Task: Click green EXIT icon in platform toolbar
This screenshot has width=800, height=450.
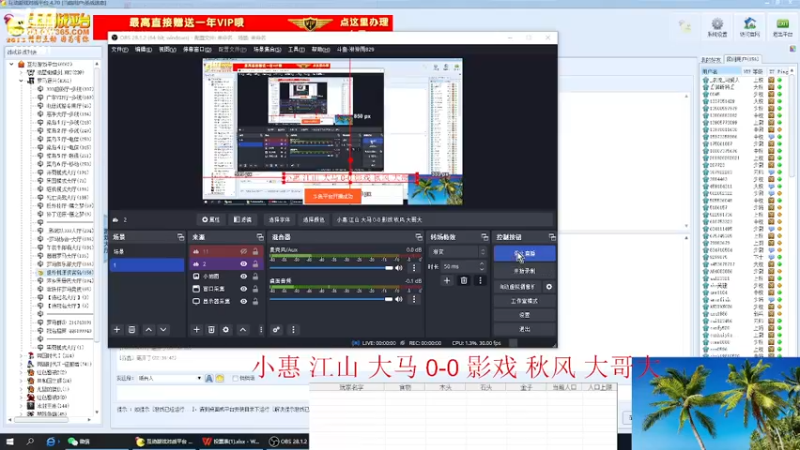Action: click(782, 27)
